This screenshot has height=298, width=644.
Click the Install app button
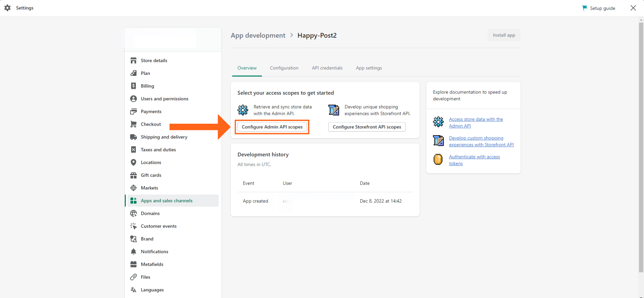point(504,35)
